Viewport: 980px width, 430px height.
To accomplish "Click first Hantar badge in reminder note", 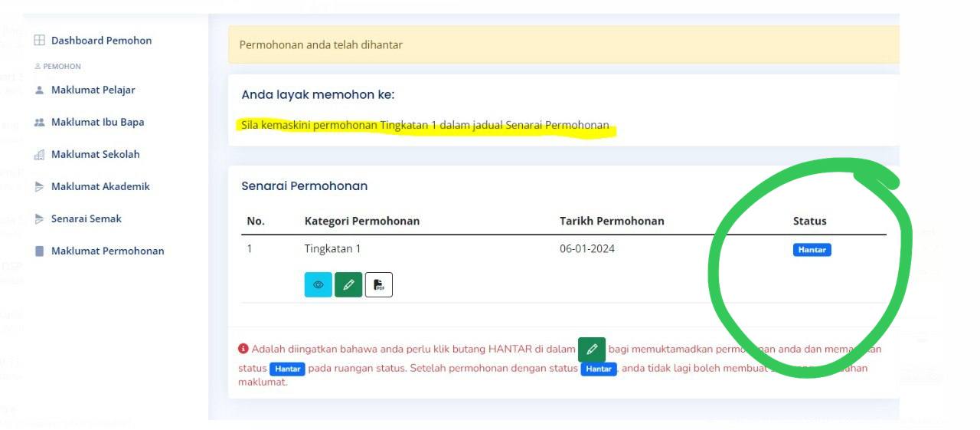I will click(x=287, y=369).
